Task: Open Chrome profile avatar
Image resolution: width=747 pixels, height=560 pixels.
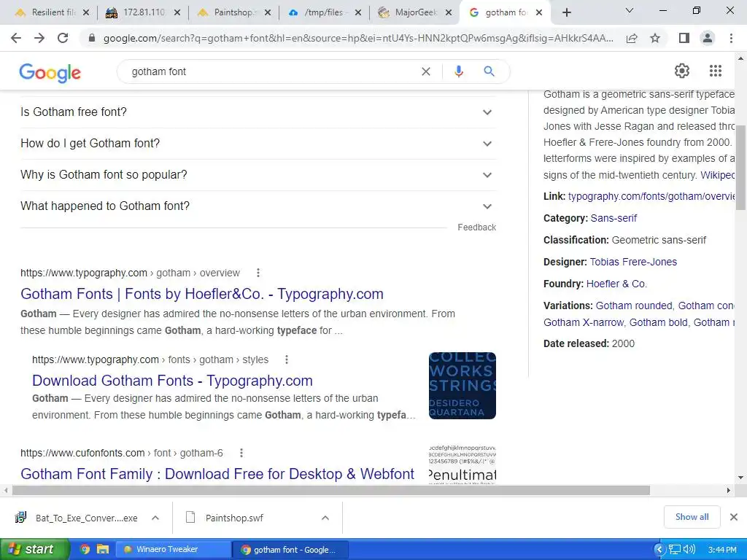Action: tap(708, 38)
